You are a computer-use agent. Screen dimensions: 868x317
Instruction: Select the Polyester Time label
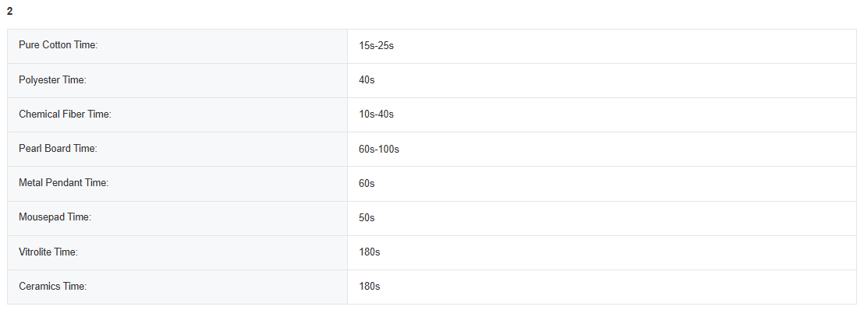[x=52, y=80]
